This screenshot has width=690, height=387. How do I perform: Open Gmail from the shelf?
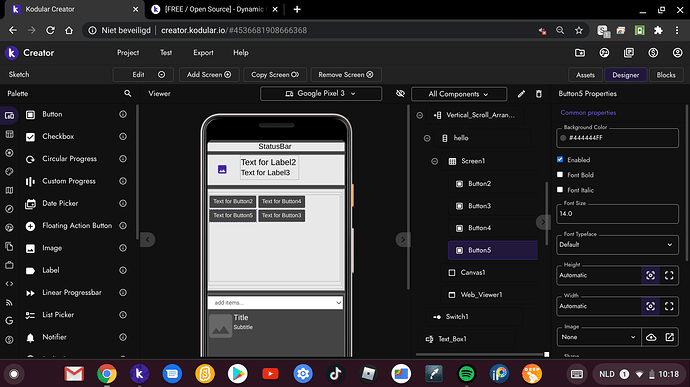coord(74,374)
